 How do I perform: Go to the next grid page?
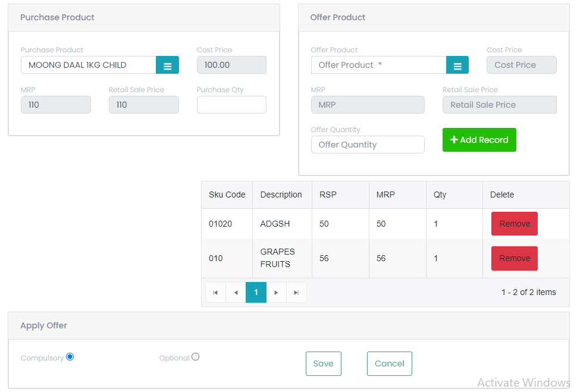276,293
